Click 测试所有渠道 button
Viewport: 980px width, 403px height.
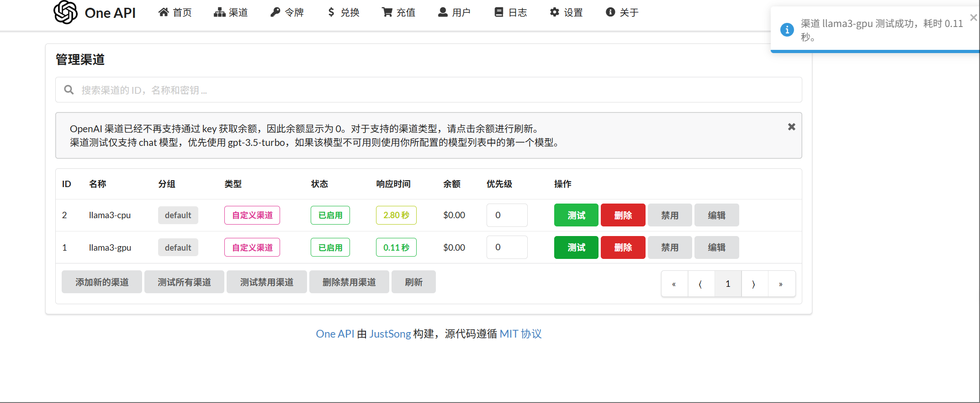pos(184,282)
